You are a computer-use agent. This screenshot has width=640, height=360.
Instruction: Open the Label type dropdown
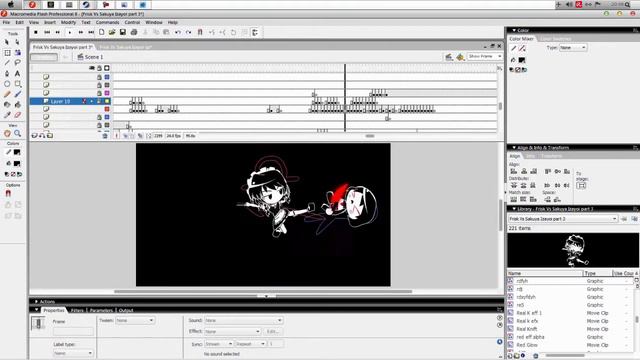[73, 353]
